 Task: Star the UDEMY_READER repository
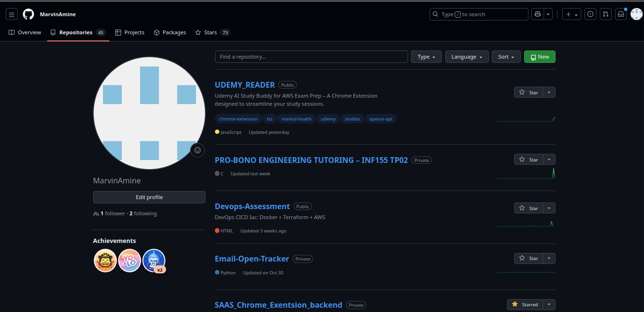(x=529, y=92)
